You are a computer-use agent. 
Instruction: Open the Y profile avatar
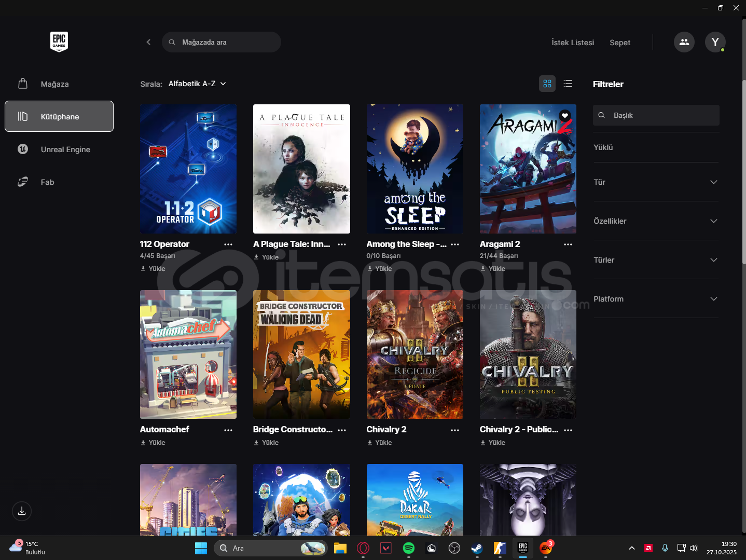(x=715, y=42)
